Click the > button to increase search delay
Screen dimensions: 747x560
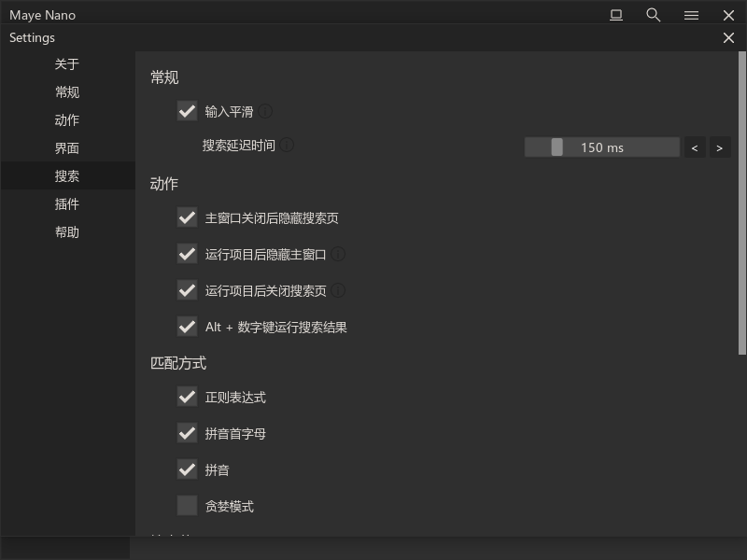point(720,147)
